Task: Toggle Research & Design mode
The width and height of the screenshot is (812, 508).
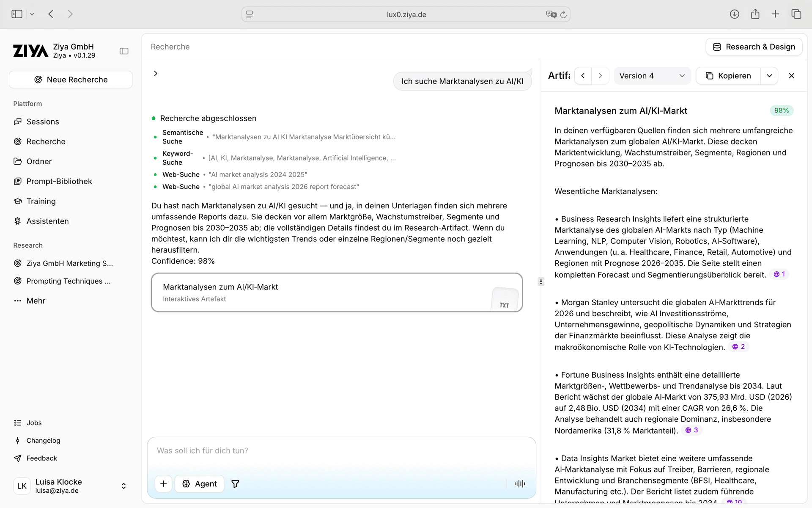Action: point(754,47)
